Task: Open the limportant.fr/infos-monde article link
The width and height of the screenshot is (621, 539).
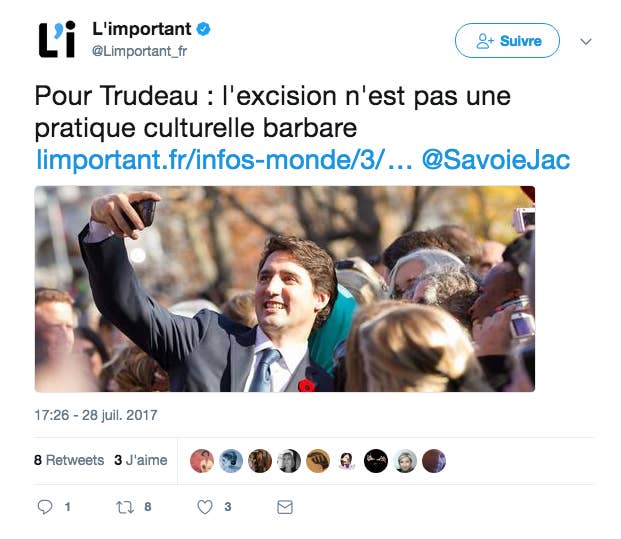Action: pos(224,160)
